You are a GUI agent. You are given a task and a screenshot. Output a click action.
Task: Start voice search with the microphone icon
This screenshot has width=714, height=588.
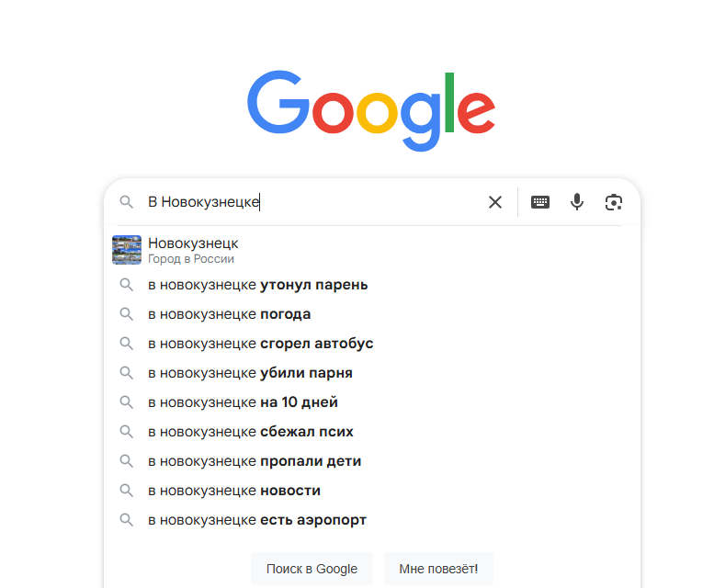tap(577, 202)
